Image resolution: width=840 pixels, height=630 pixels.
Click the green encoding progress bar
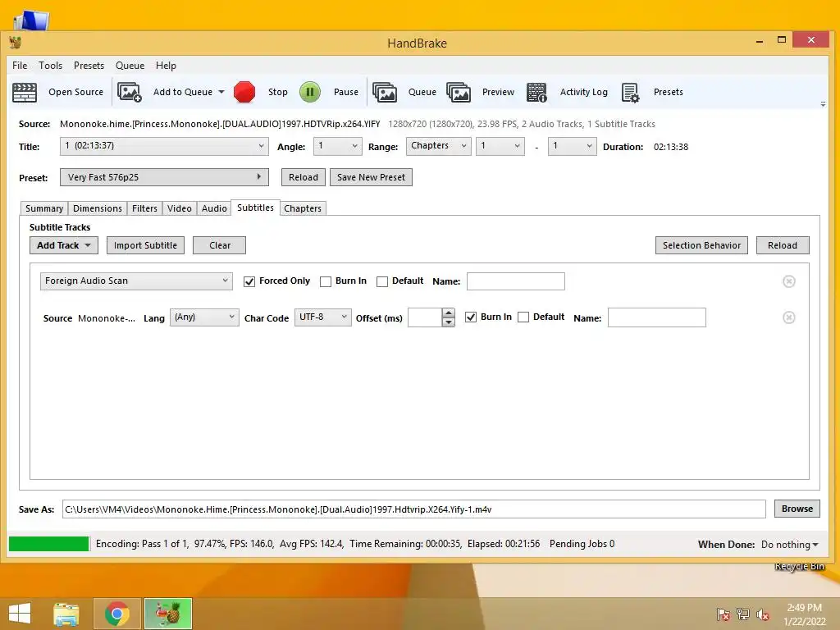(48, 544)
